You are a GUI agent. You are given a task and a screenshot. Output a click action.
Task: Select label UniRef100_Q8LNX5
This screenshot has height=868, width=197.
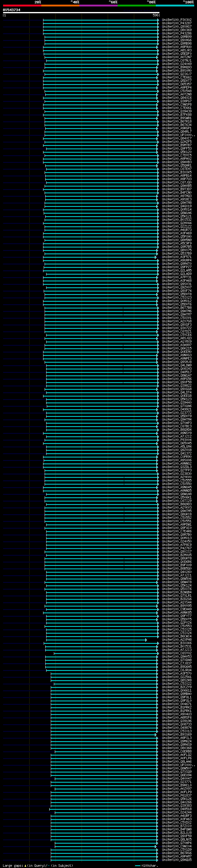click(177, 839)
